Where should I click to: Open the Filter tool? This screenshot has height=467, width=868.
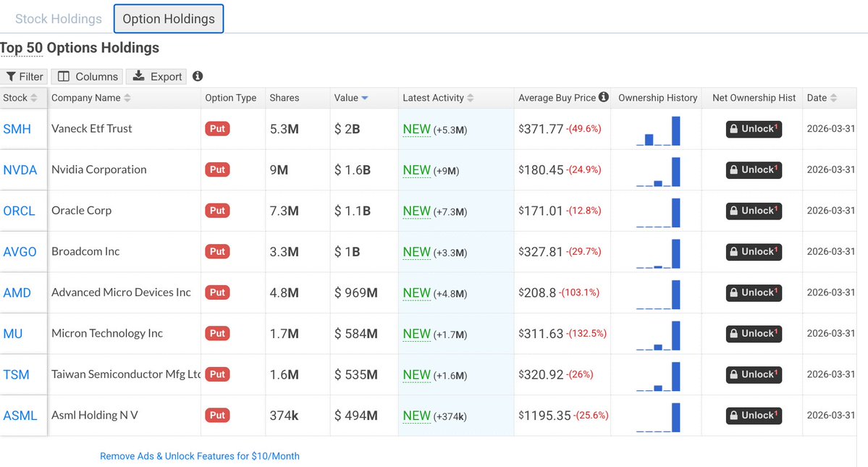(x=25, y=76)
